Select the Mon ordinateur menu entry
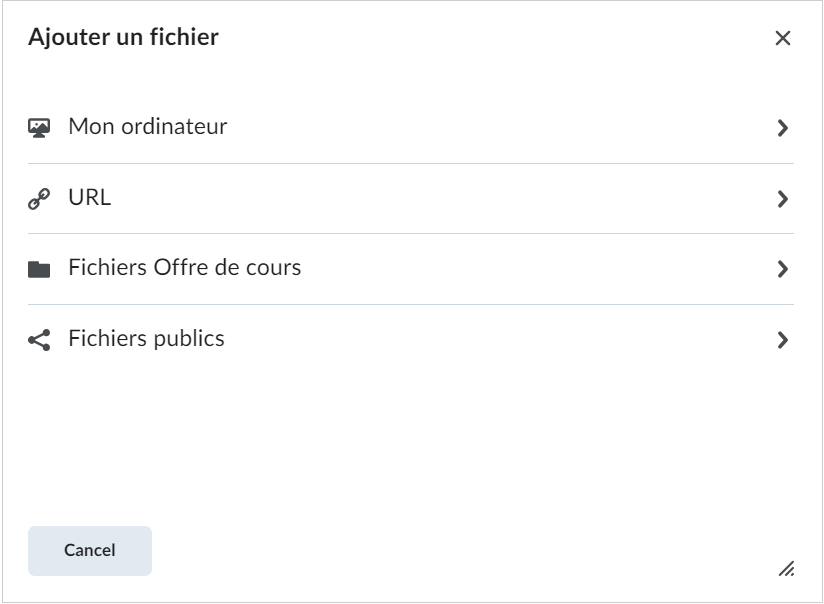Viewport: 824px width, 604px height. [411, 128]
